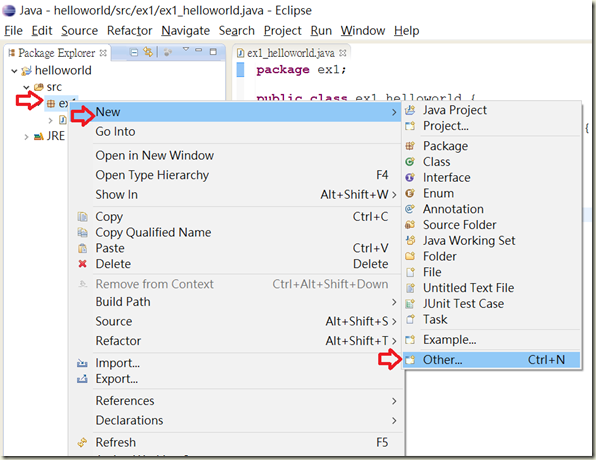Screen dimensions: 596x460
Task: Click the red Delete X icon
Action: tap(82, 264)
